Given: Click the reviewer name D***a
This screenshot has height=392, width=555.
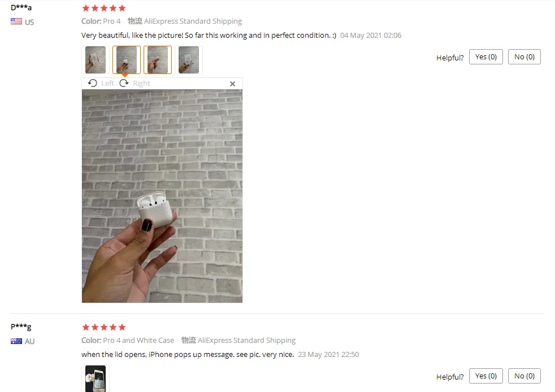Looking at the screenshot, I should [x=21, y=7].
